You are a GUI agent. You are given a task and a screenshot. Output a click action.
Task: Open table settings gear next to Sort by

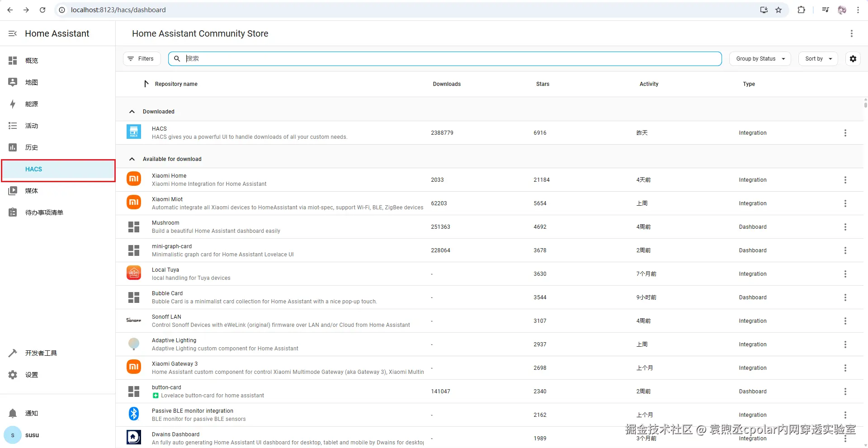pyautogui.click(x=853, y=59)
